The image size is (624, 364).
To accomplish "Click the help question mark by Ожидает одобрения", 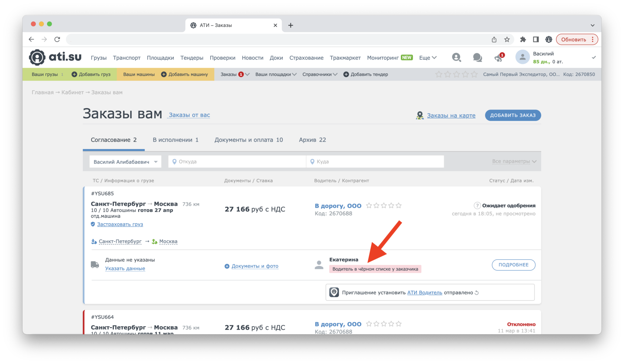I will click(x=477, y=206).
